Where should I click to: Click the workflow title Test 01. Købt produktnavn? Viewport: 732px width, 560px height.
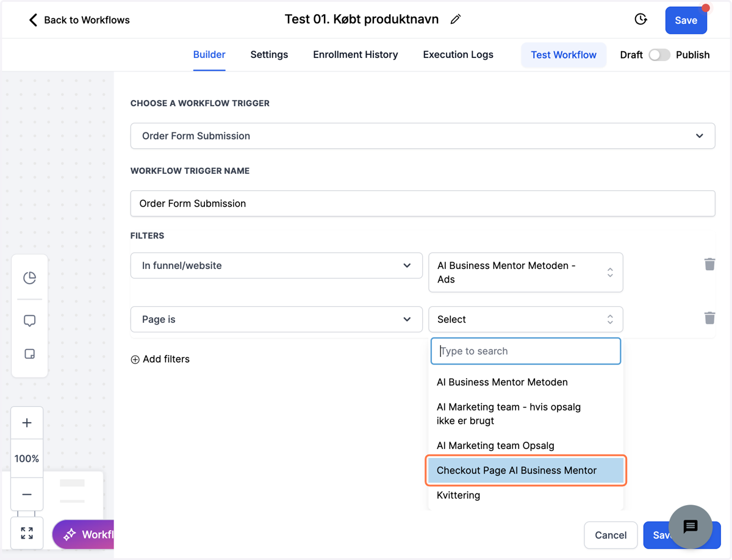(x=362, y=20)
